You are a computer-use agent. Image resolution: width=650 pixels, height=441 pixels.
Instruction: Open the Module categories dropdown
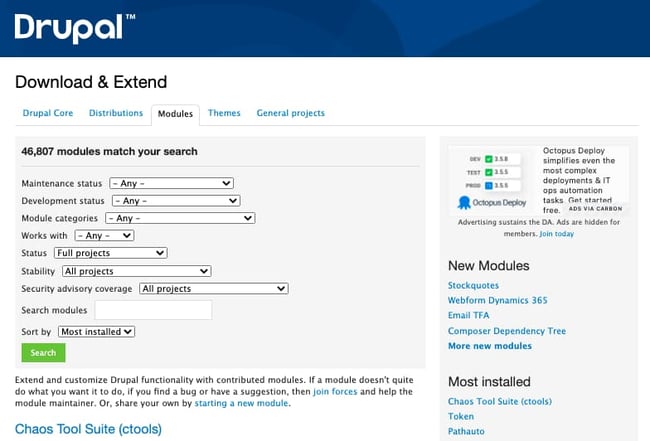pyautogui.click(x=180, y=218)
